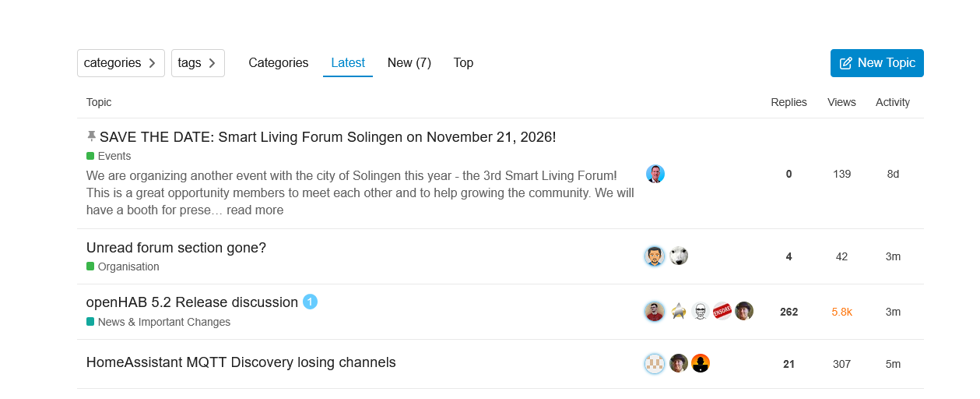Sort topics by Activity column header
Screen dimensions: 980x399
(893, 102)
